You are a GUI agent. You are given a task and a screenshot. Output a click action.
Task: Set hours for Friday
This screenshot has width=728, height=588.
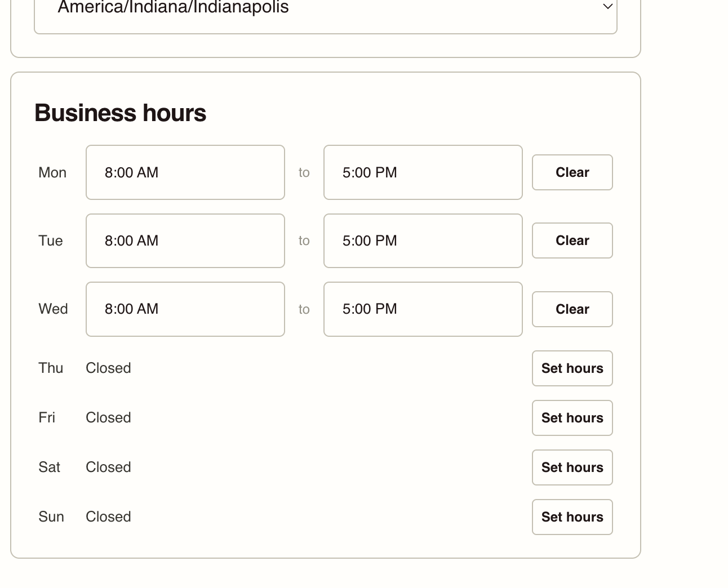point(572,418)
